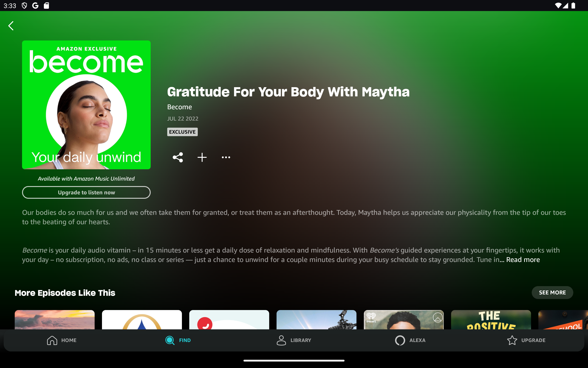Open the iHeart podcast episode thumbnail
This screenshot has width=588, height=368.
coord(404,319)
